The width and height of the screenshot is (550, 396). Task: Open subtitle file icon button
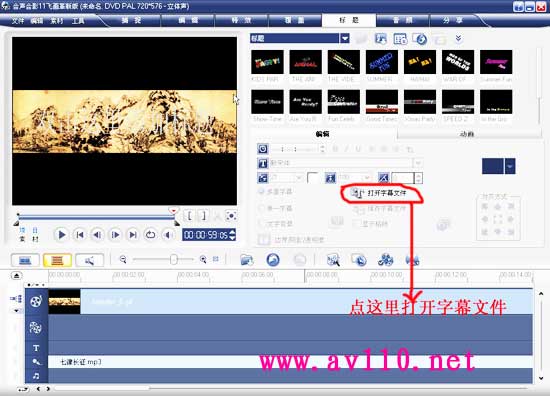[357, 193]
